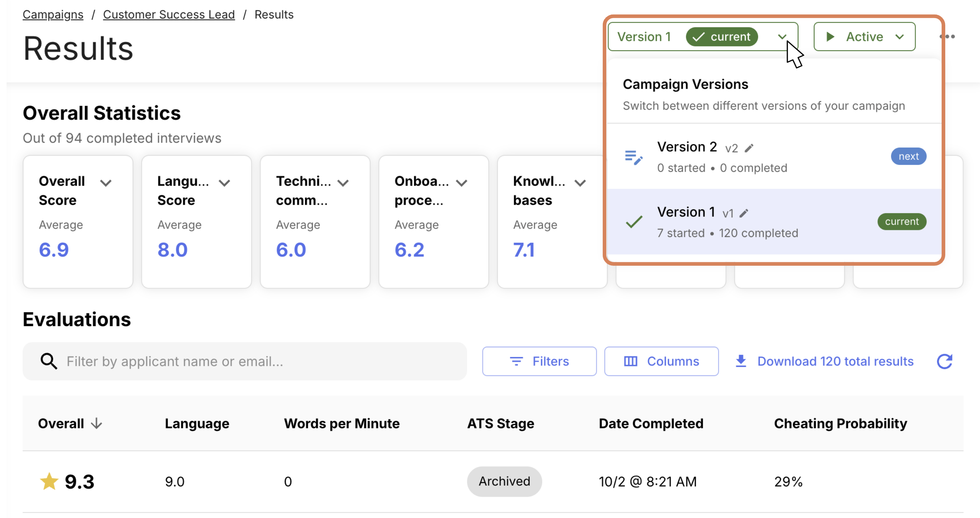
Task: Open the three-dot more options menu
Action: tap(947, 37)
